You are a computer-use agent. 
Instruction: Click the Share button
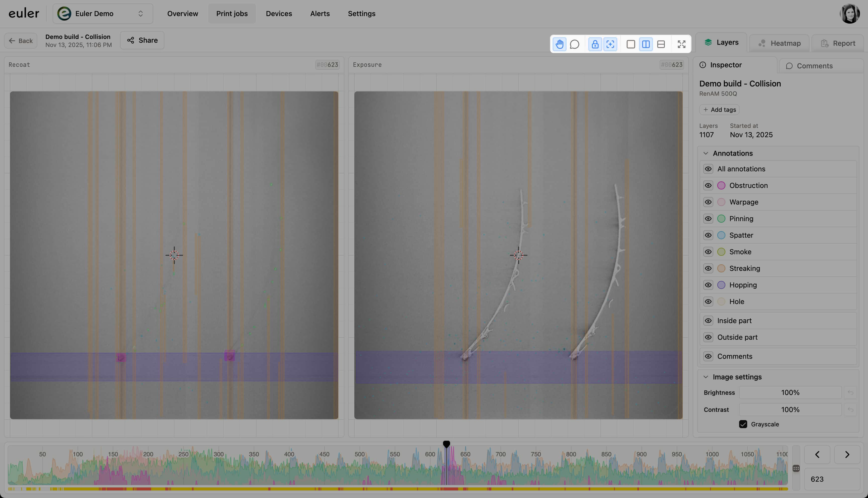(x=142, y=40)
